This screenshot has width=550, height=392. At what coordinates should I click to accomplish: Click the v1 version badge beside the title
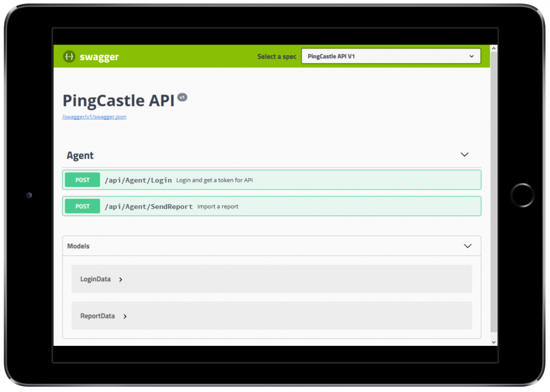pos(182,97)
